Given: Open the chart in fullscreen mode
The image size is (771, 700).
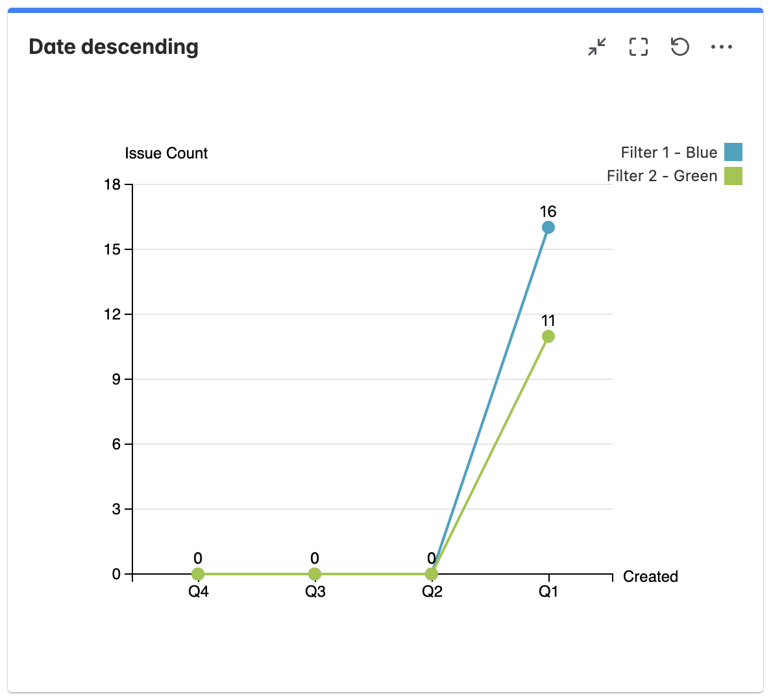Looking at the screenshot, I should 638,47.
